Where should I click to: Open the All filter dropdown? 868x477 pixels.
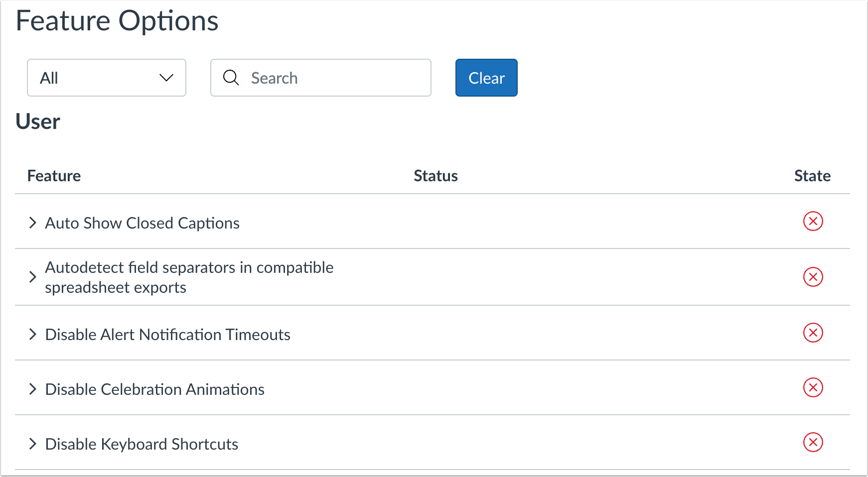click(x=106, y=78)
